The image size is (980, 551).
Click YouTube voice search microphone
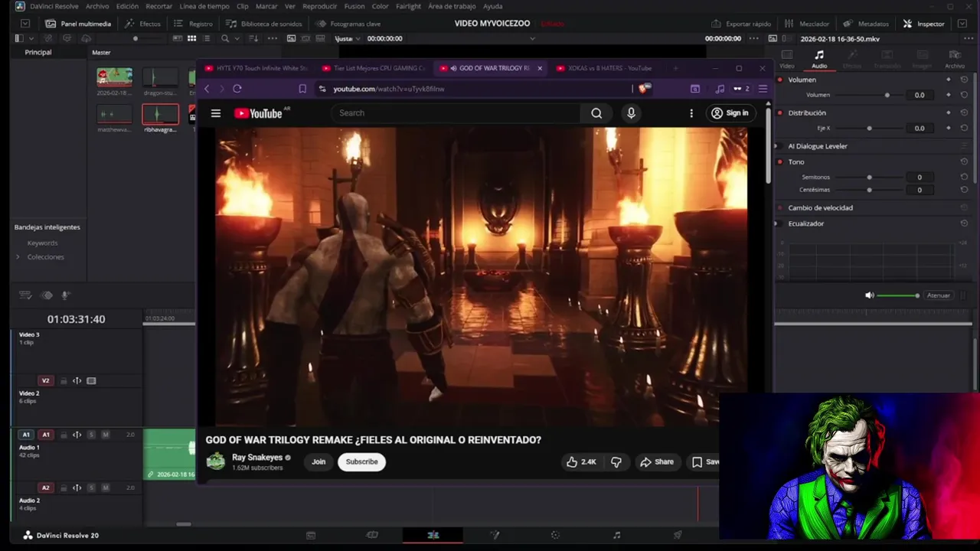[x=631, y=113]
